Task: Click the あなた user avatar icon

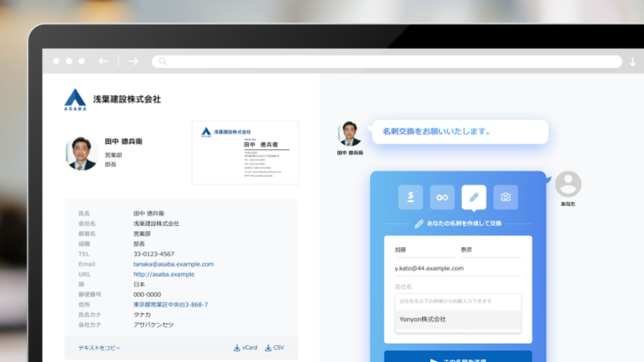Action: pos(568,184)
